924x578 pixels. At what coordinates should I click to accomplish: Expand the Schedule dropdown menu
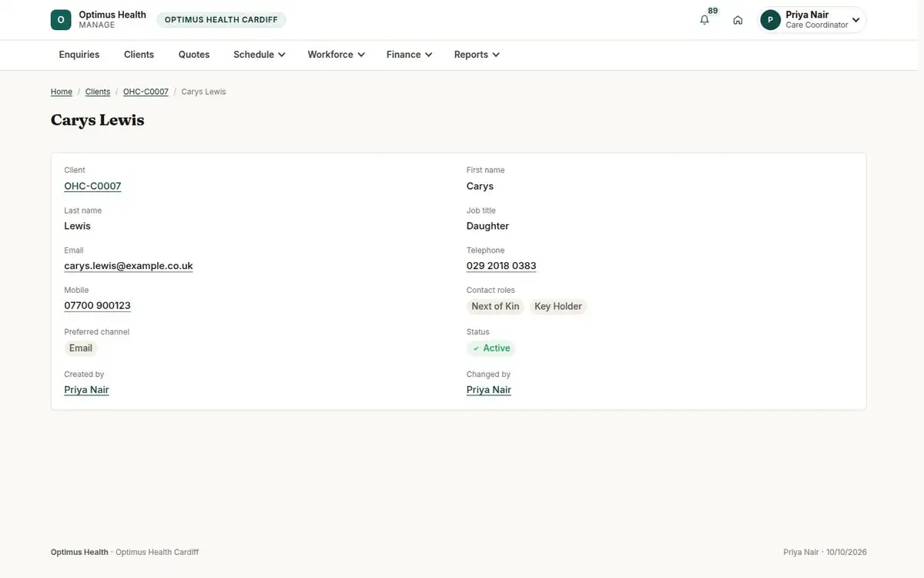pyautogui.click(x=259, y=55)
